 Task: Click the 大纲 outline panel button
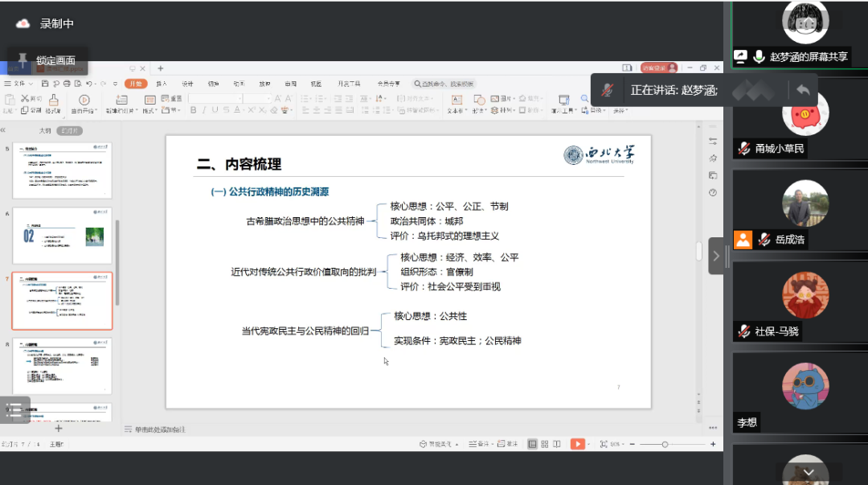click(45, 130)
